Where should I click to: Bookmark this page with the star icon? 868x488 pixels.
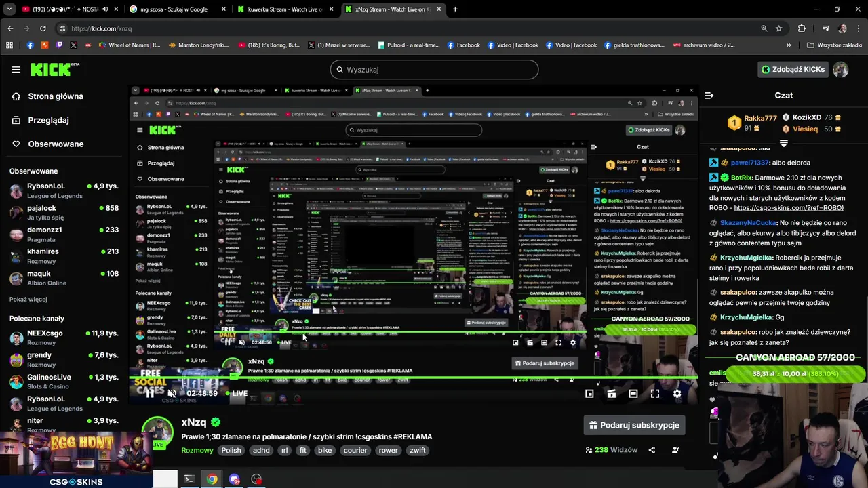click(x=779, y=28)
